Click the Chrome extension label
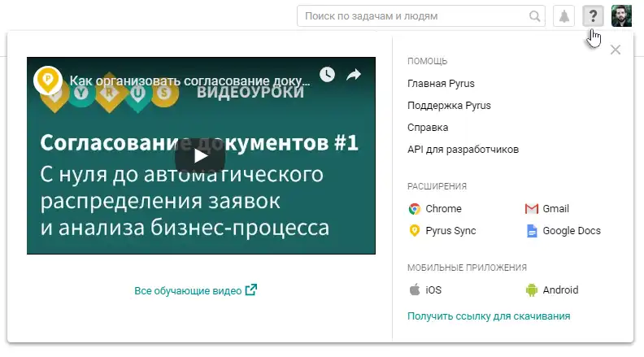644x357 pixels. click(x=444, y=209)
